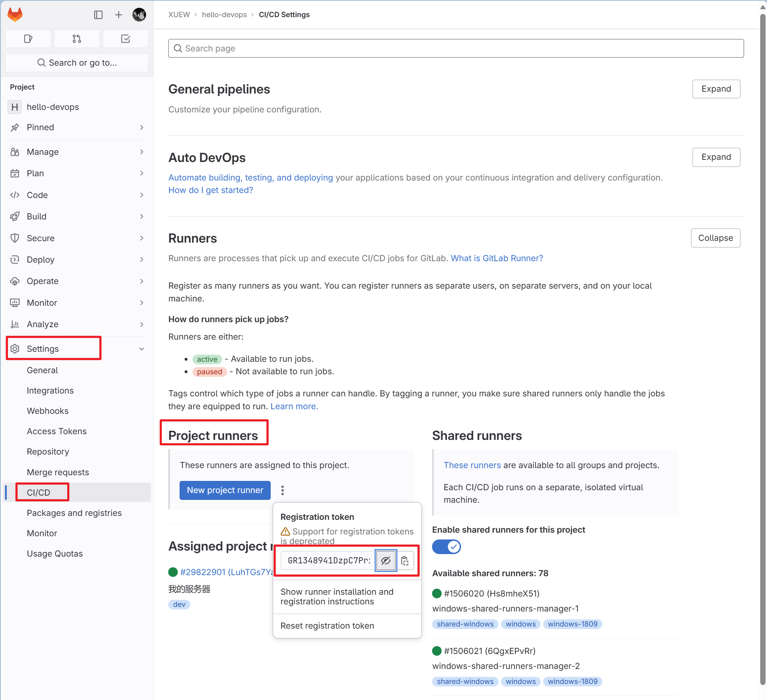Open assigned issues from top icon

click(x=28, y=39)
